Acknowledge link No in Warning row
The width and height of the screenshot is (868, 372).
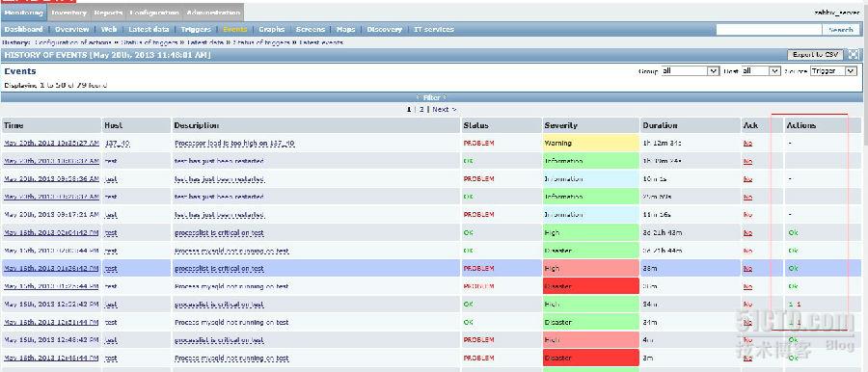tap(747, 143)
